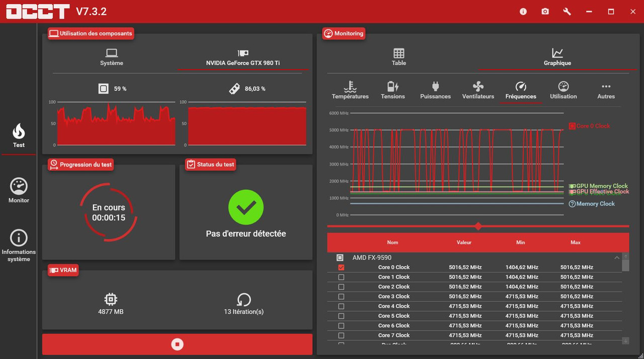The image size is (644, 359).
Task: Select the Graphique monitoring view
Action: 557,57
